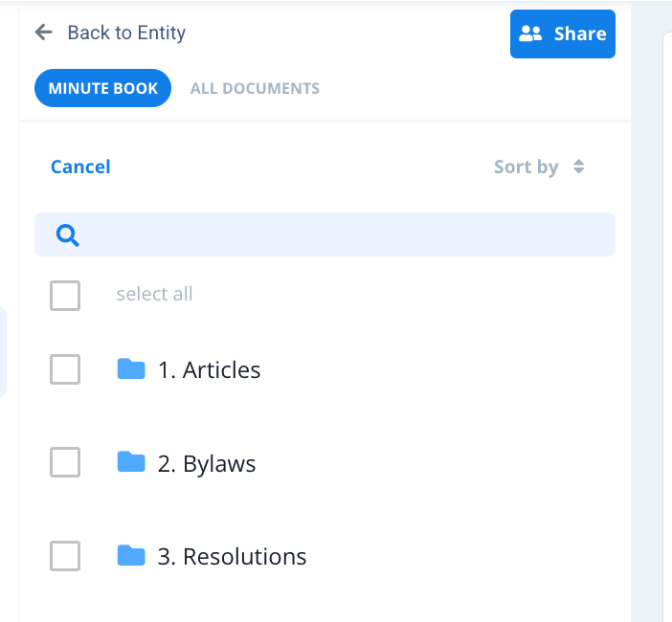Viewport: 672px width, 622px height.
Task: Tick the select all checkbox
Action: tap(65, 295)
